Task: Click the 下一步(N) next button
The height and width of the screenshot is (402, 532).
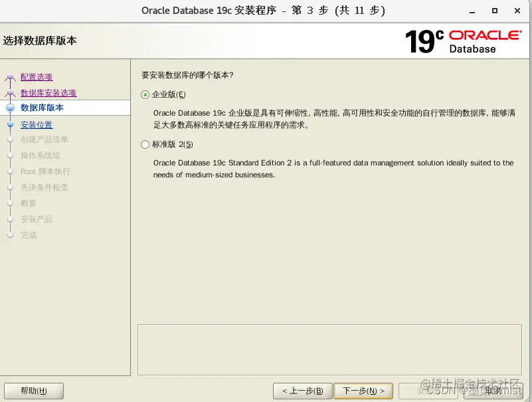Action: click(363, 391)
